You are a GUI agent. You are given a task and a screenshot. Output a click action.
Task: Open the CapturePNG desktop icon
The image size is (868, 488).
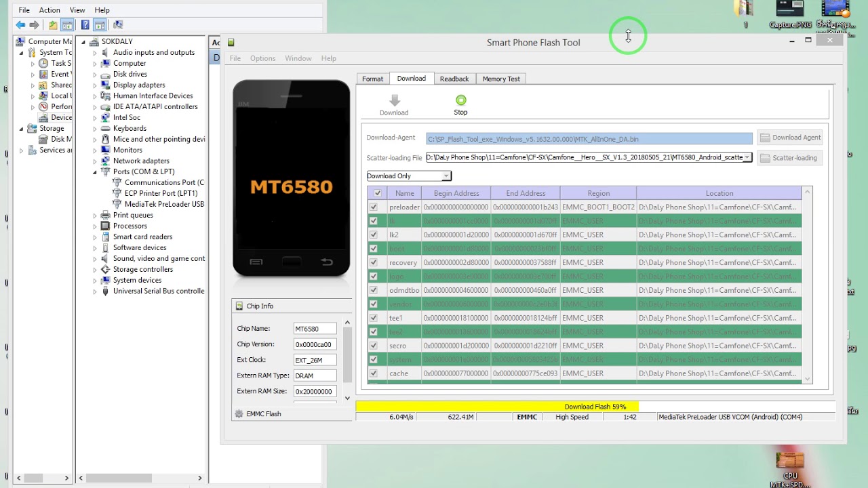pyautogui.click(x=790, y=15)
